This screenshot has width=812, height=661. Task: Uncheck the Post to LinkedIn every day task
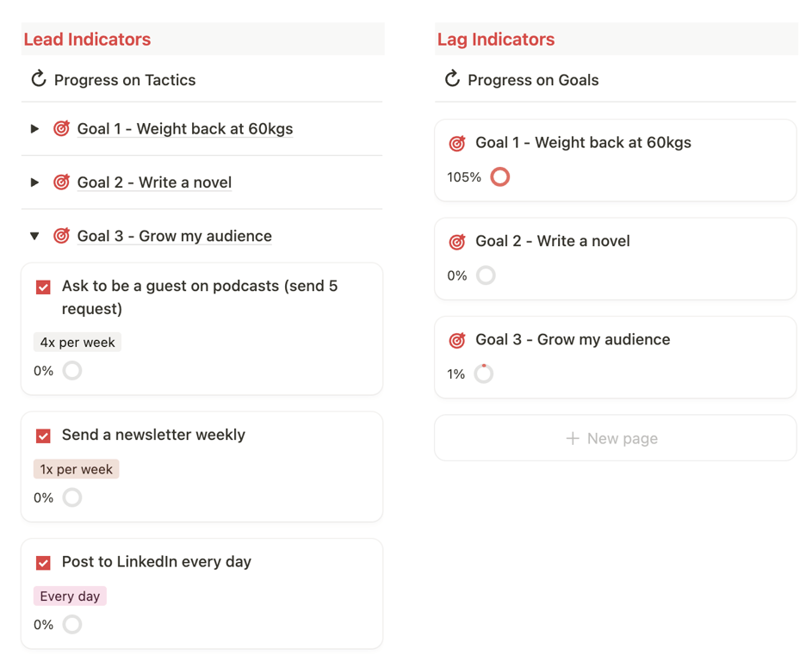[43, 562]
